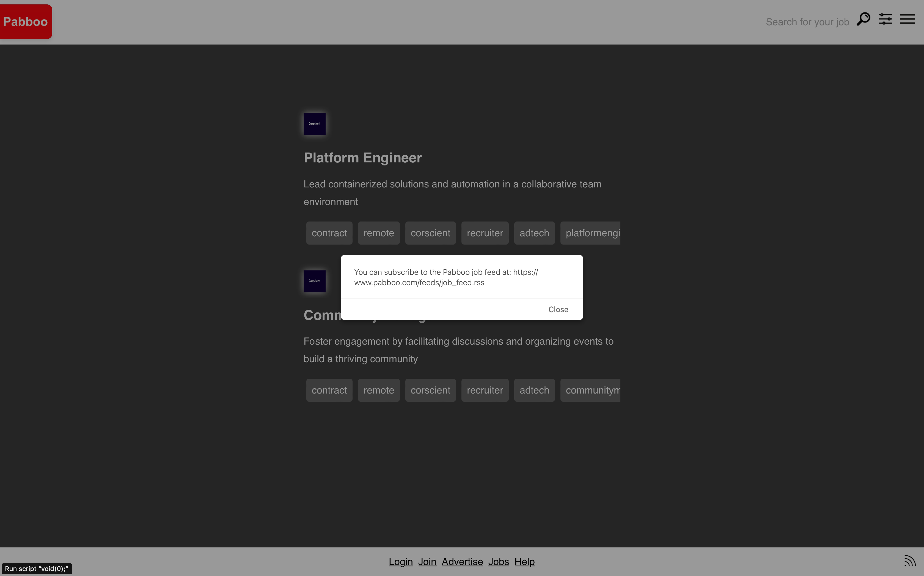Open the Login link in footer
Viewport: 924px width, 576px height.
tap(401, 561)
